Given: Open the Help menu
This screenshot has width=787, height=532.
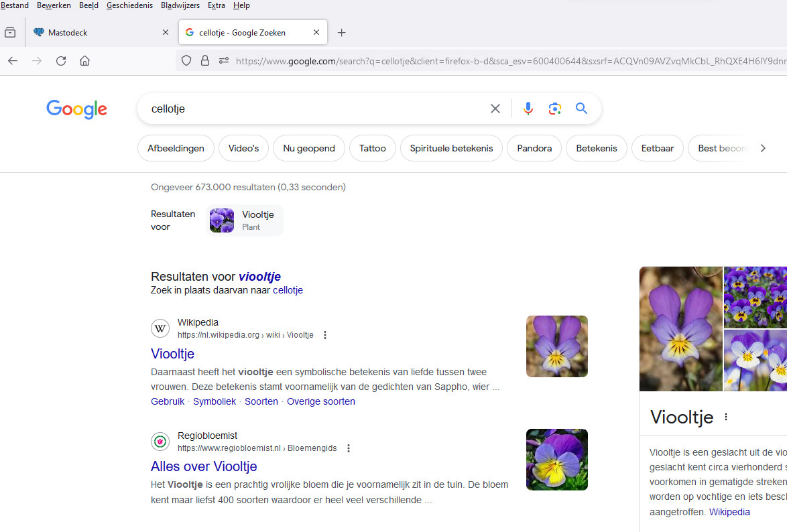Looking at the screenshot, I should [x=241, y=5].
